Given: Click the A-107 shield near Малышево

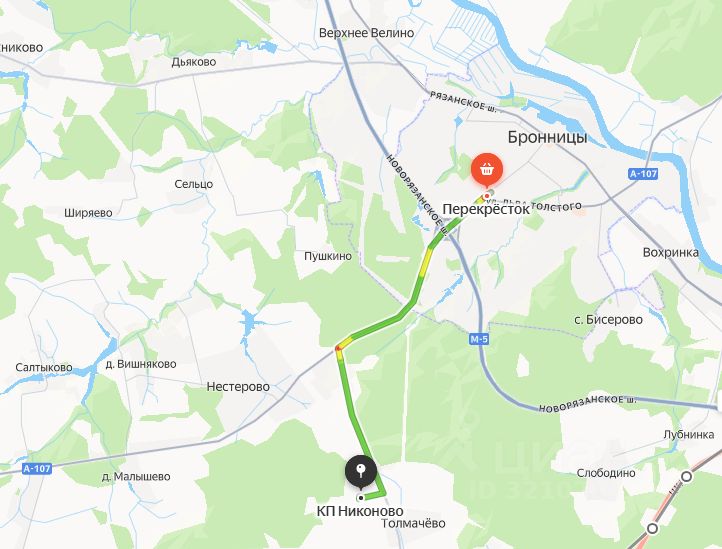Looking at the screenshot, I should pos(37,469).
